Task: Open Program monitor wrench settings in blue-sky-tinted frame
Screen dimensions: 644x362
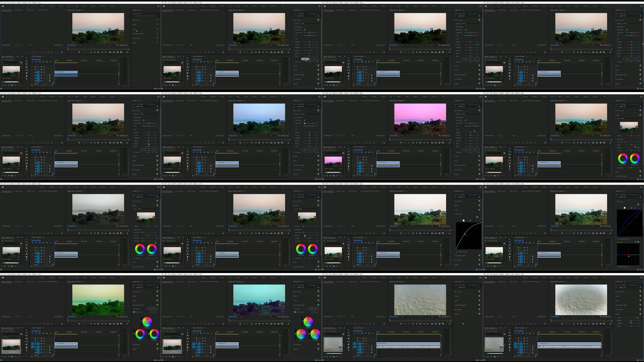Action: [279, 136]
